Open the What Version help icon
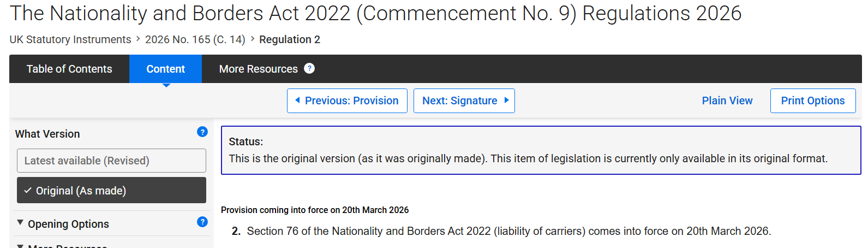This screenshot has height=248, width=868. click(202, 132)
